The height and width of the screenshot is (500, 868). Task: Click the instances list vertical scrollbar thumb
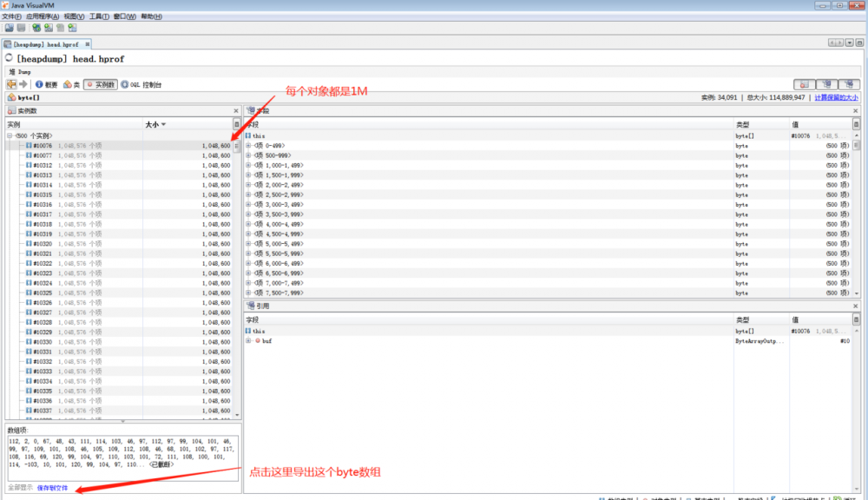[236, 146]
